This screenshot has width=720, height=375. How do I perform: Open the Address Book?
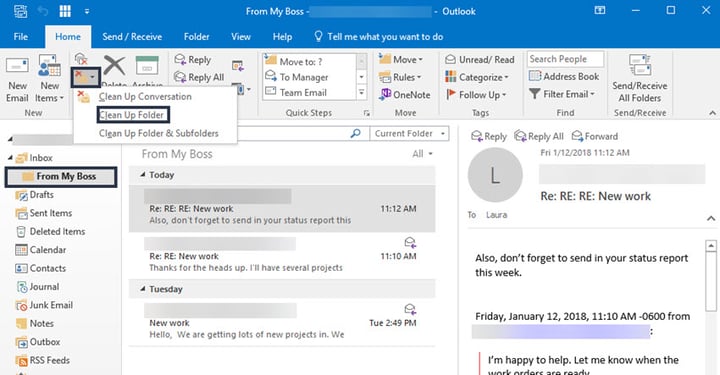(564, 76)
